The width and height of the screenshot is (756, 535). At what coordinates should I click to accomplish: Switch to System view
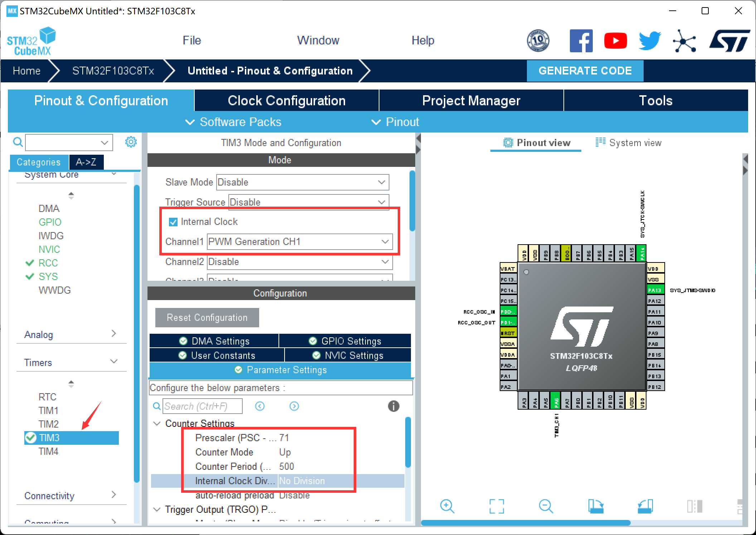coord(628,143)
